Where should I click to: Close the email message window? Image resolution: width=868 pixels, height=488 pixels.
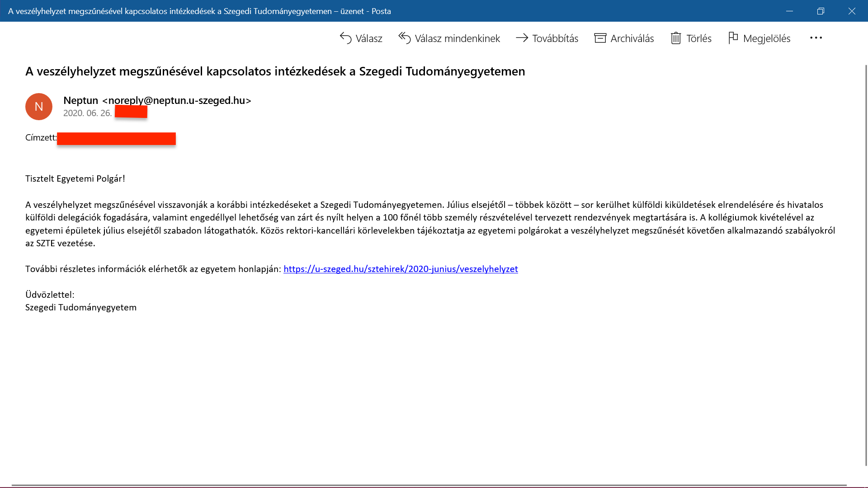point(852,11)
